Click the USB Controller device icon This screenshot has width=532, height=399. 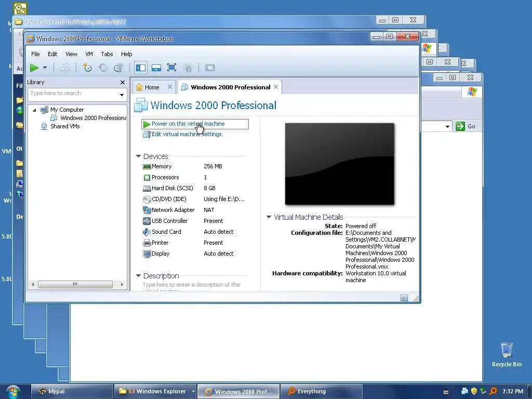(x=147, y=221)
